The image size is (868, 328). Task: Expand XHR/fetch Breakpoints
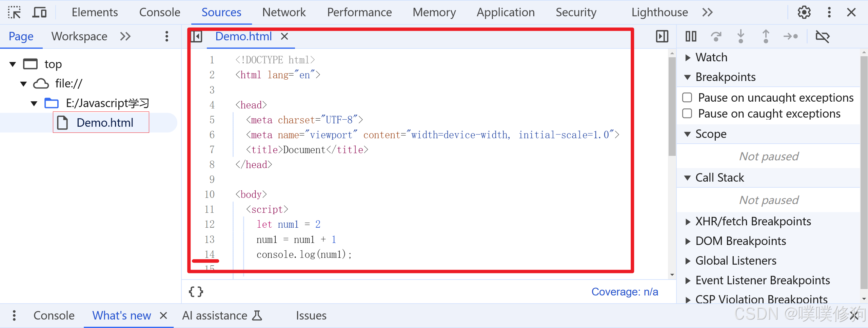[688, 221]
